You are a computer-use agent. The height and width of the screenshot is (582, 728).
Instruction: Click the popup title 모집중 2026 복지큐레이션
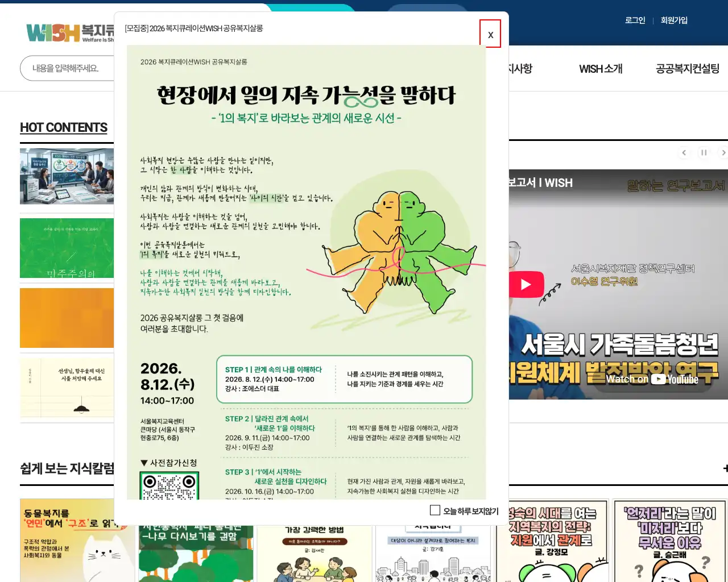tap(193, 28)
